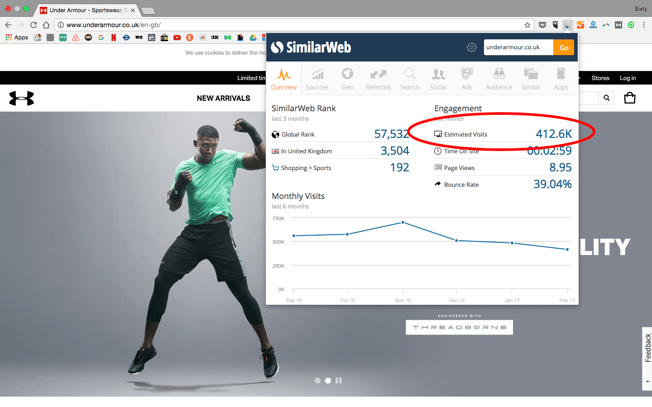Open the Geo tab

pyautogui.click(x=347, y=79)
